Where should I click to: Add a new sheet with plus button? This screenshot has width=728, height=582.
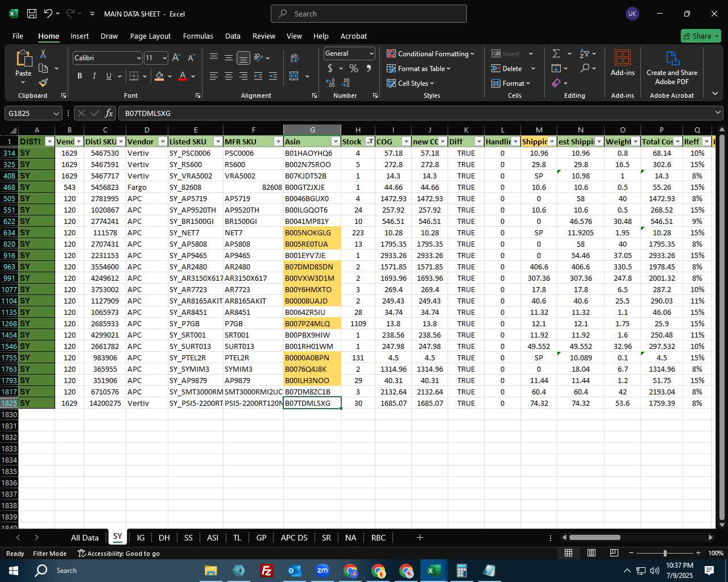(x=420, y=538)
